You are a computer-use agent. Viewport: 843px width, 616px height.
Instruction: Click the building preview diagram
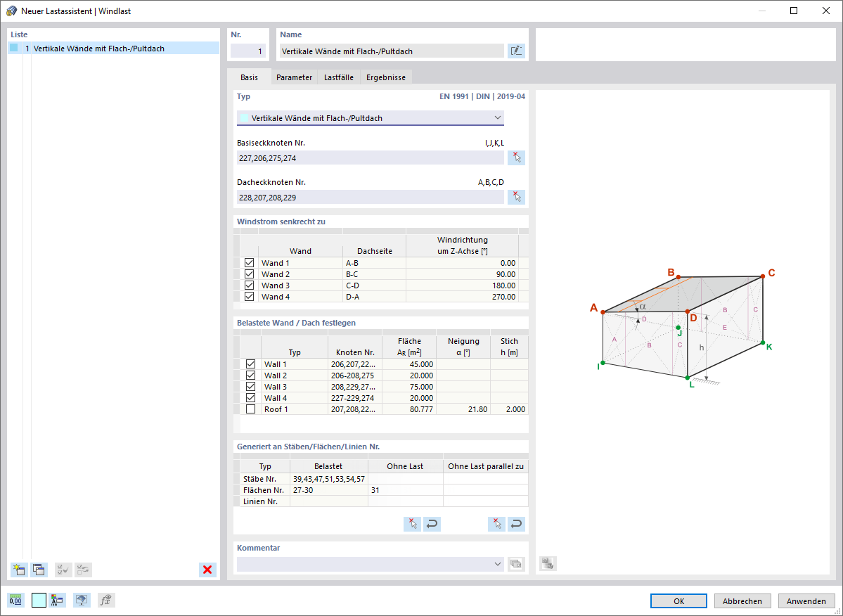pos(683,327)
